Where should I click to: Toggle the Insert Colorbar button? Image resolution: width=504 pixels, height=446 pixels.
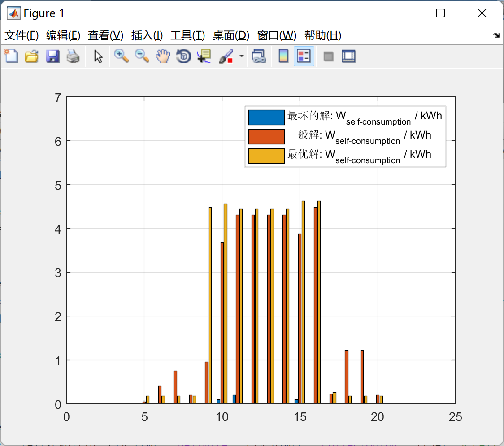(283, 56)
